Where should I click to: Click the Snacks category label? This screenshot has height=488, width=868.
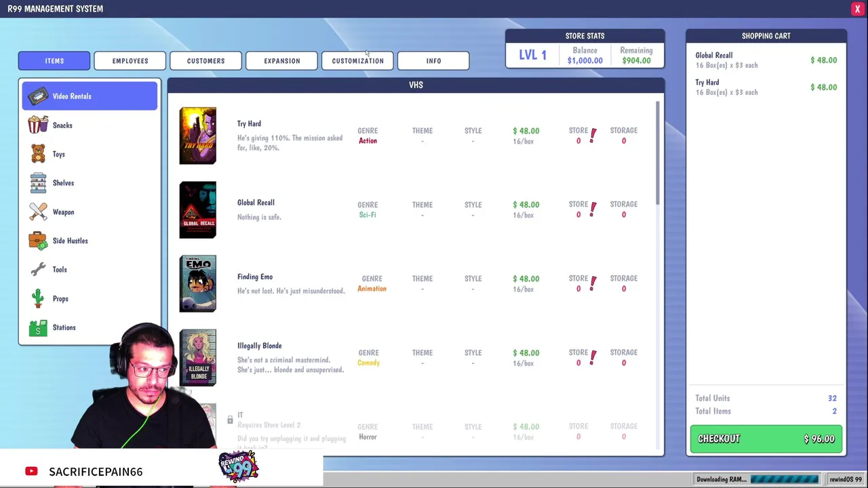point(62,125)
